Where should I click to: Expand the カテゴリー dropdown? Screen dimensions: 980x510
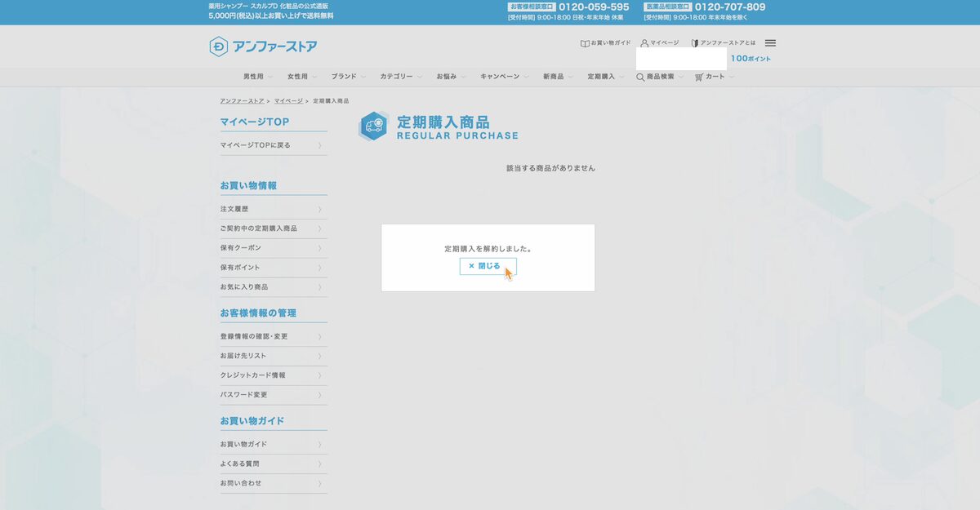click(x=396, y=76)
